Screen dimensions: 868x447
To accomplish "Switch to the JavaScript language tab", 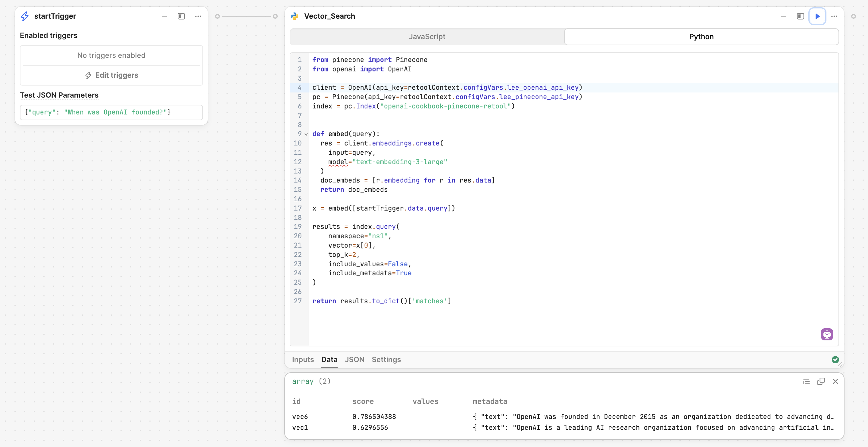I will tap(426, 36).
